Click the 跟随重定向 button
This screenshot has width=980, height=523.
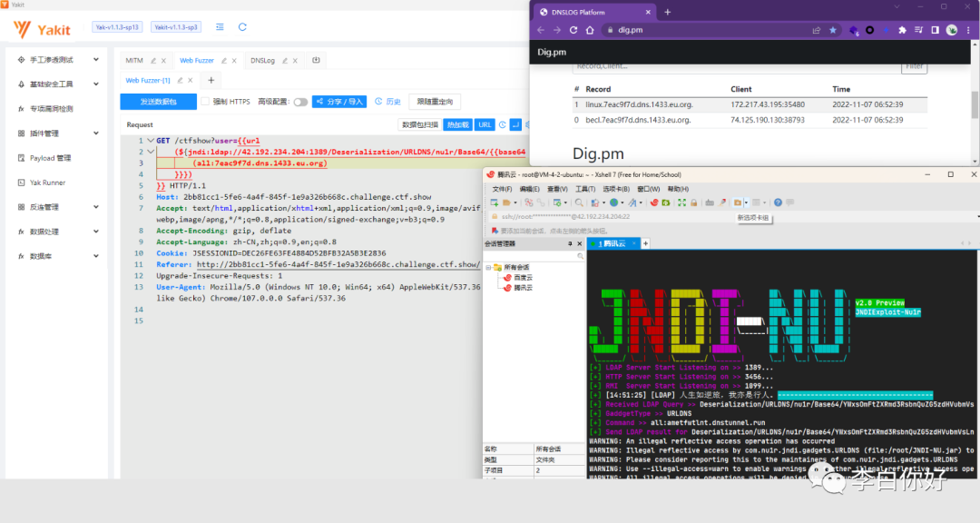pos(435,102)
